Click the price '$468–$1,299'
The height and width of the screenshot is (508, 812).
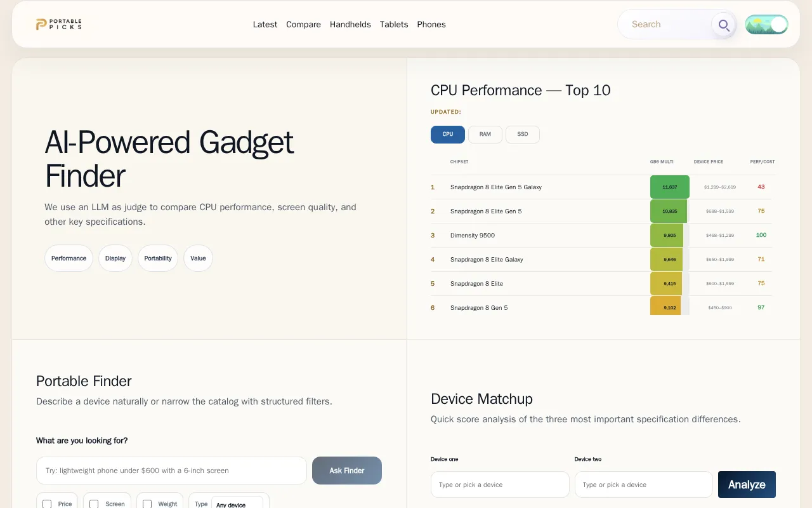(x=720, y=236)
